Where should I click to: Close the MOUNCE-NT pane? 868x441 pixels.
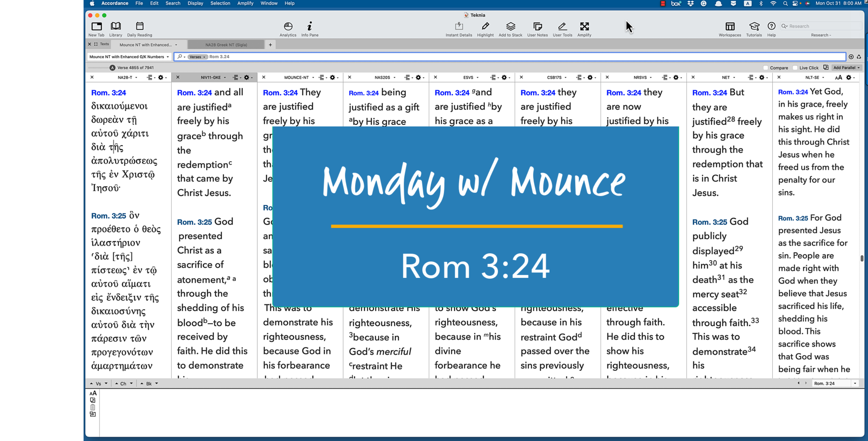tap(264, 77)
